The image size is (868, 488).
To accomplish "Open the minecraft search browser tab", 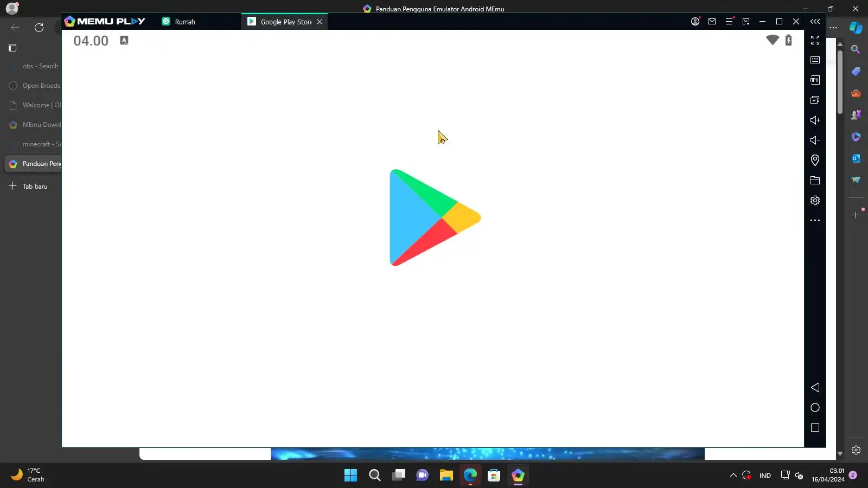I will [33, 144].
